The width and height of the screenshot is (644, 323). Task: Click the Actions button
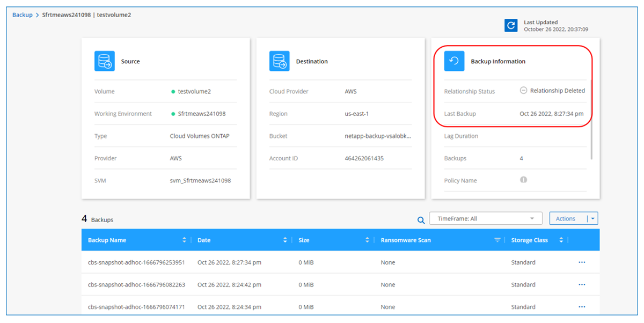pyautogui.click(x=566, y=218)
